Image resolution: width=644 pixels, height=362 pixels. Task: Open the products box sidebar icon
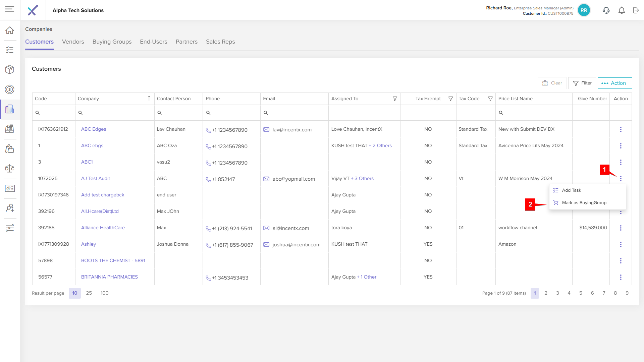tap(10, 70)
